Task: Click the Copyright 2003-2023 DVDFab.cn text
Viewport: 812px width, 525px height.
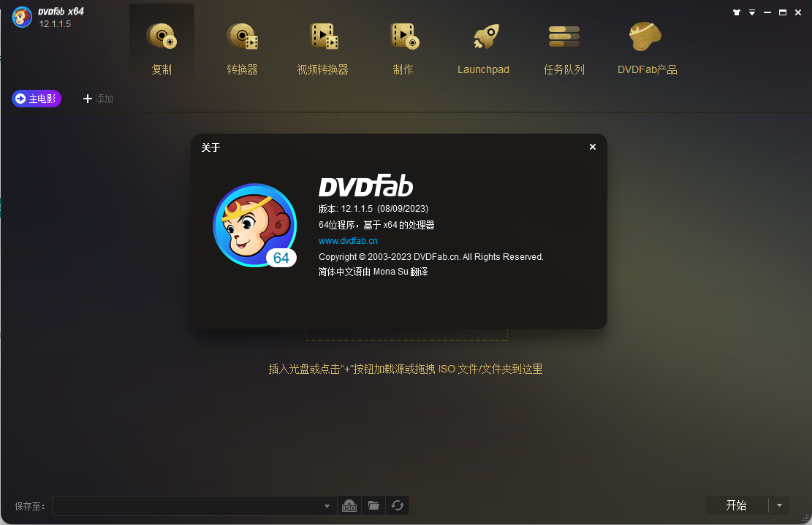Action: pyautogui.click(x=431, y=256)
